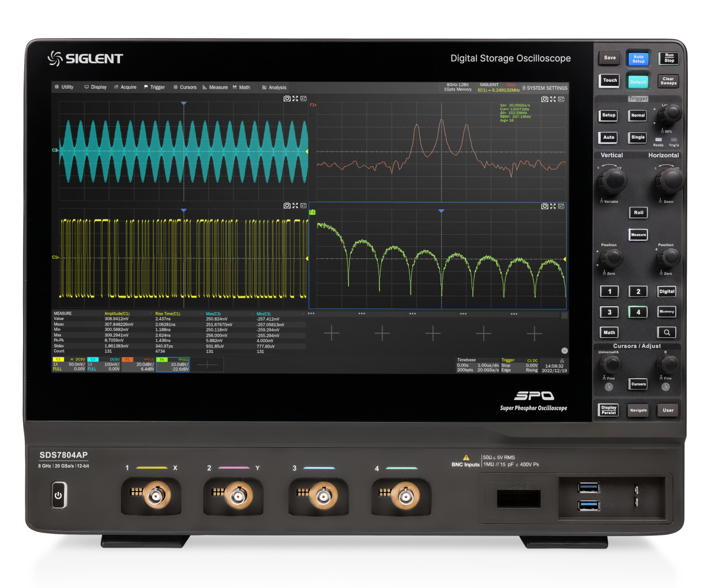Screen dimensions: 715x588
Task: Open SYSTEM SETTINGS in the top bar
Action: click(x=544, y=88)
